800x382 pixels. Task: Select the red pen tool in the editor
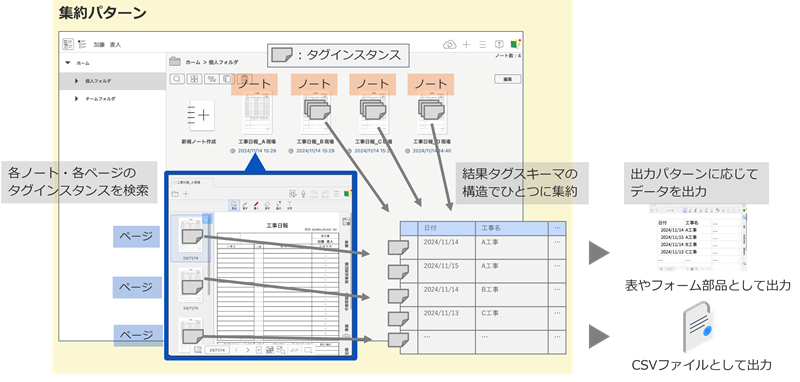[x=257, y=206]
